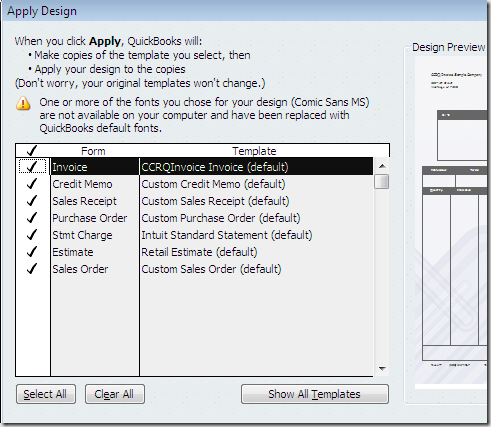This screenshot has height=427, width=491.
Task: Toggle the Purchase Order checkmark
Action: 32,218
